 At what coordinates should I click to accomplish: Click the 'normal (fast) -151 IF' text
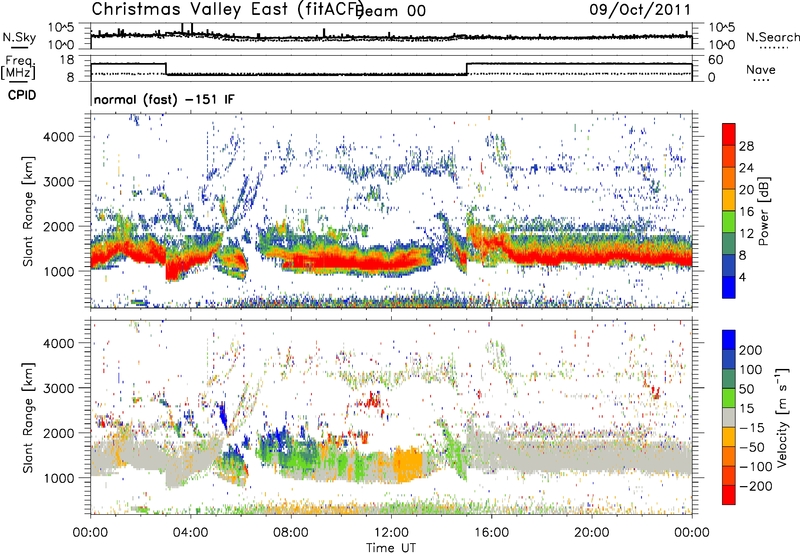[x=164, y=99]
